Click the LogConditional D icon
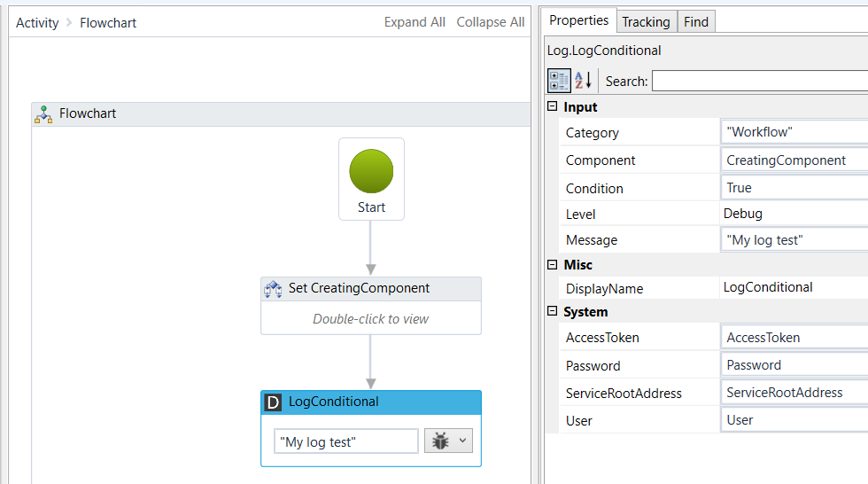Viewport: 868px width, 484px height. (273, 402)
